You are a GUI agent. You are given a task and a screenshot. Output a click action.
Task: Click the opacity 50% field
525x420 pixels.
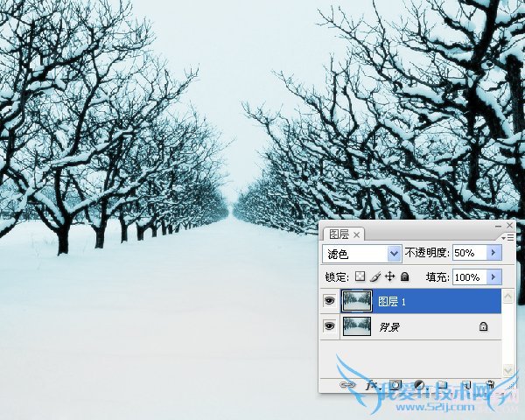click(470, 253)
